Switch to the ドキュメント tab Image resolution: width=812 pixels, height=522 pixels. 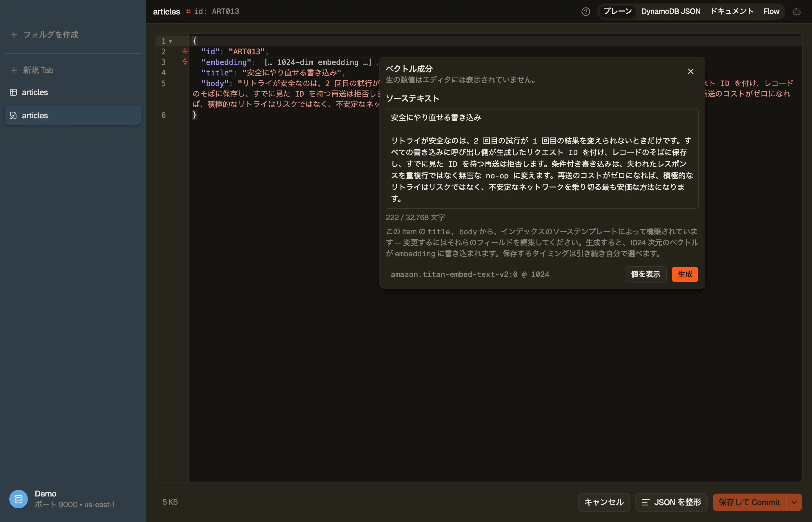click(x=731, y=12)
